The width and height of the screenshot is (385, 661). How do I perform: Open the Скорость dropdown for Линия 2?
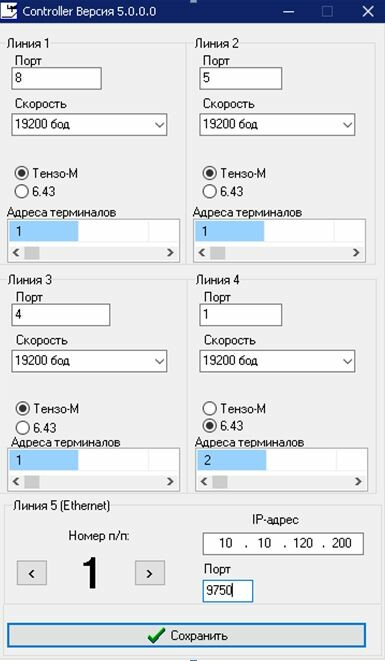[x=277, y=124]
